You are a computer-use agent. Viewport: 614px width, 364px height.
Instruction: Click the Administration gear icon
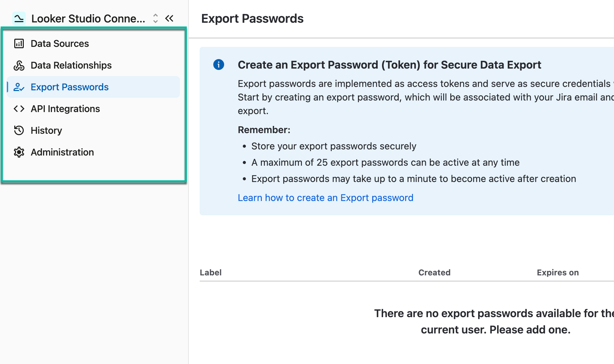[19, 152]
